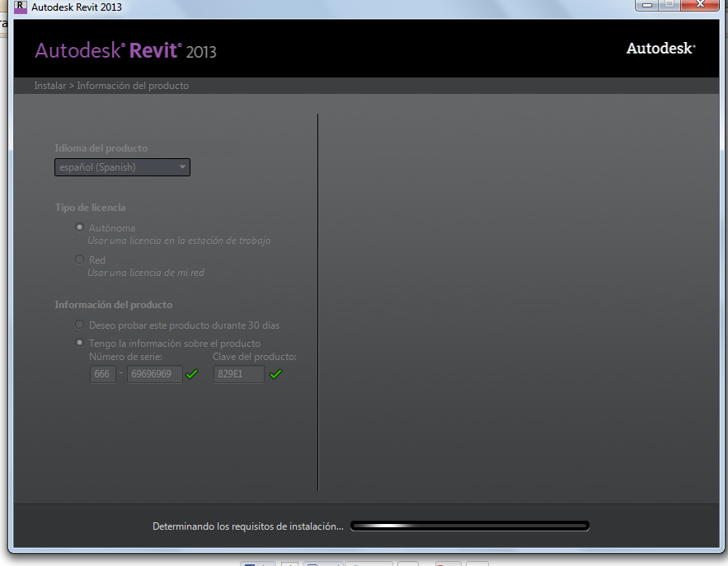Click the serial number field 69696969
The width and height of the screenshot is (728, 566).
pos(155,374)
